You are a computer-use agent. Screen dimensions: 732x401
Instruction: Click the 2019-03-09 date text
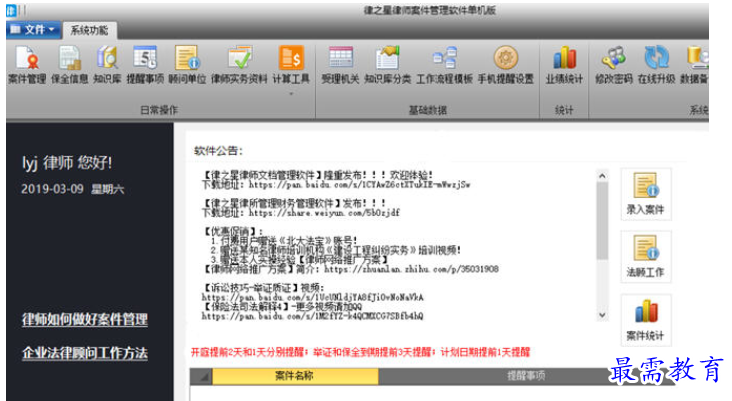[x=52, y=189]
